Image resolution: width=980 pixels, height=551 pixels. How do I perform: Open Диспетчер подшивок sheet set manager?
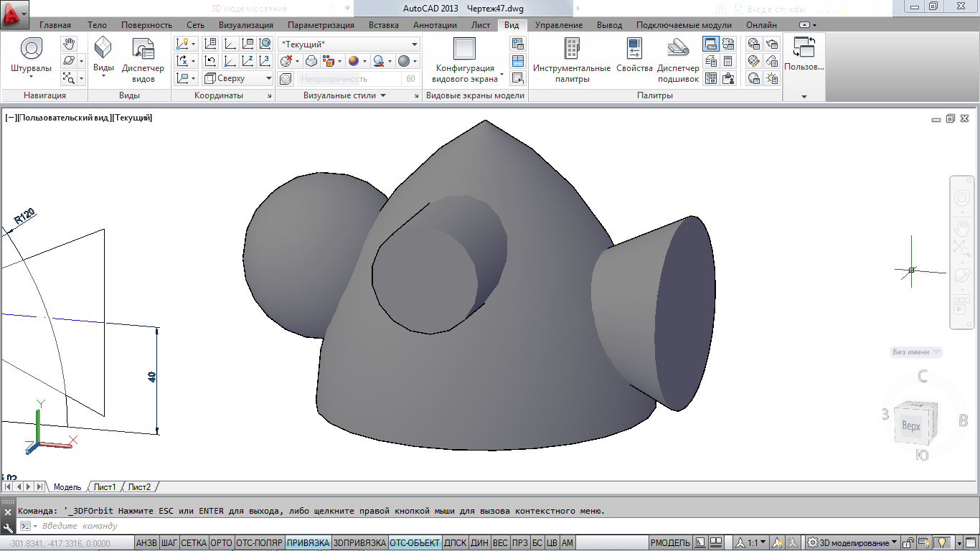coord(678,59)
